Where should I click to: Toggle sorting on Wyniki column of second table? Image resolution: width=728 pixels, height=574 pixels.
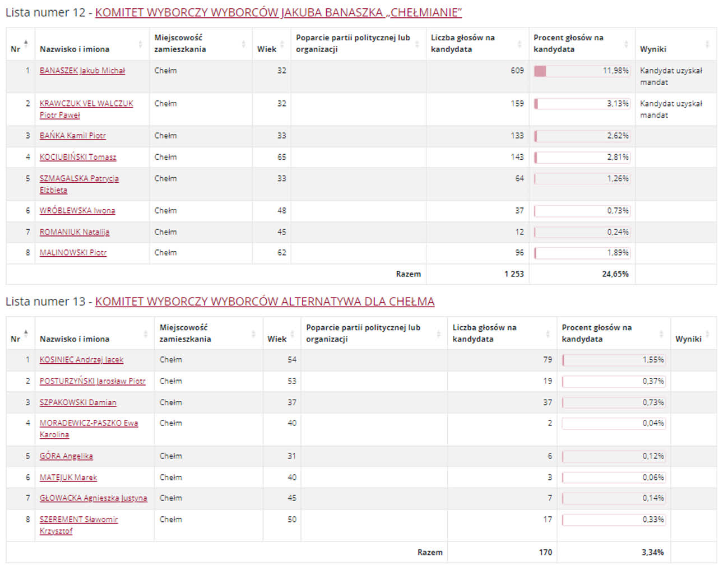[707, 334]
